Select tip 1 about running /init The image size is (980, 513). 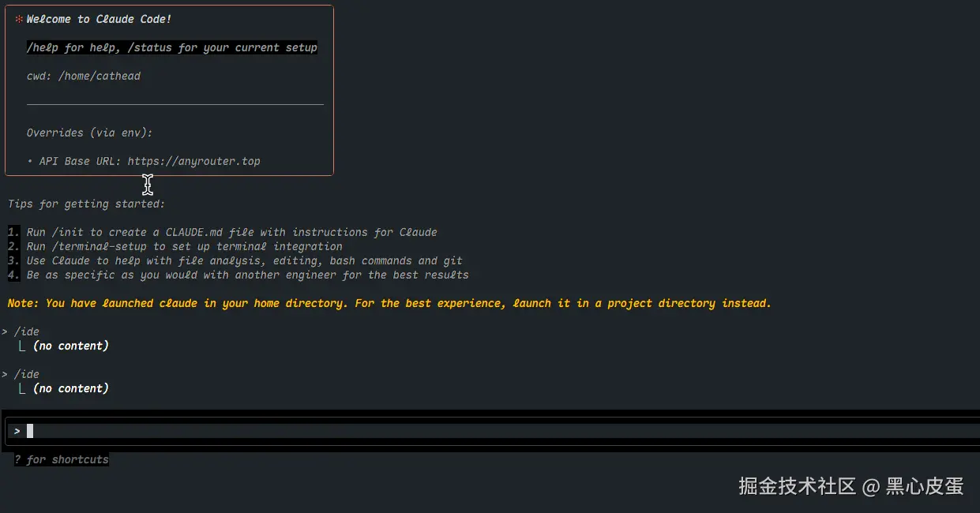223,232
